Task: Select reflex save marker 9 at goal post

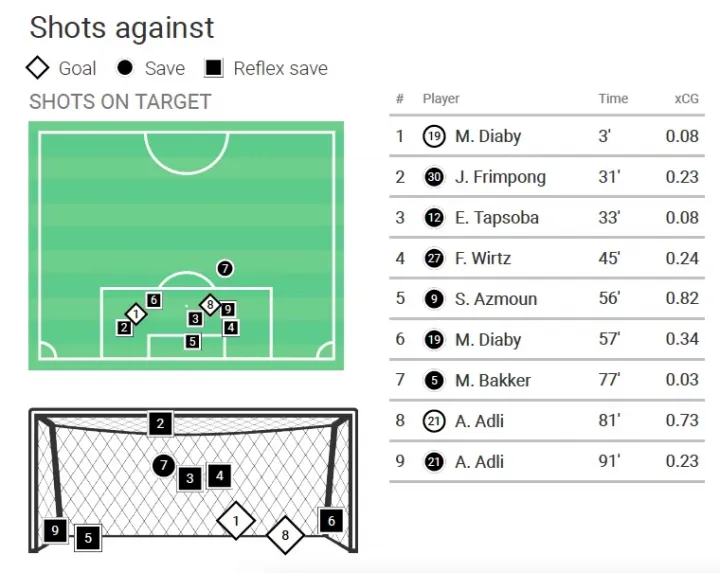Action: pos(55,530)
